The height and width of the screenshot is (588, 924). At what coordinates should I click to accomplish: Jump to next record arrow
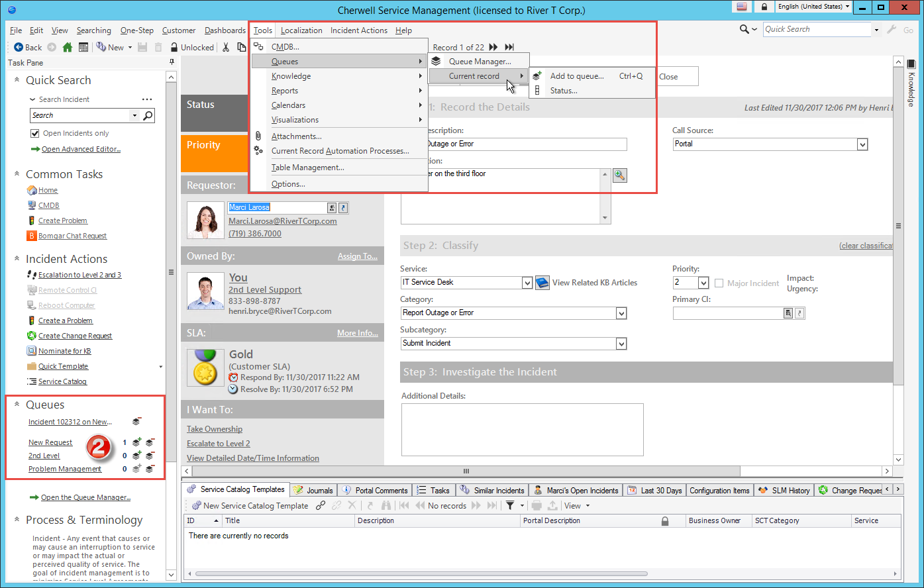pyautogui.click(x=493, y=47)
